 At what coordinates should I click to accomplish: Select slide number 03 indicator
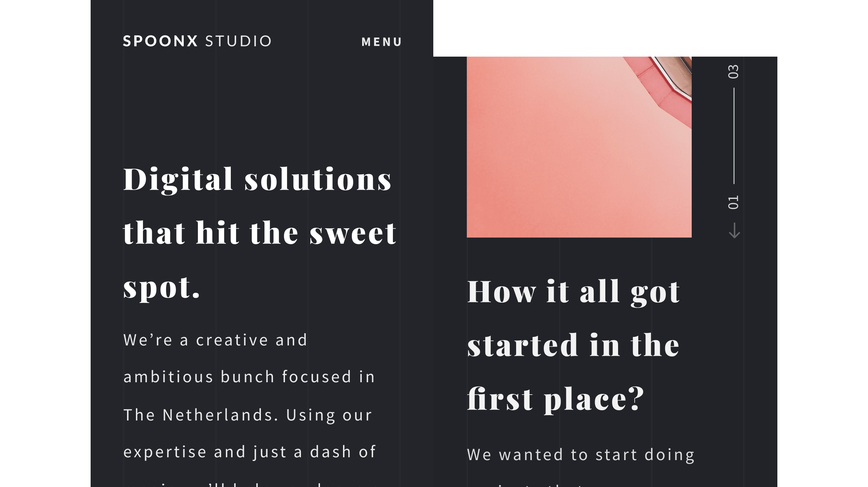point(733,71)
